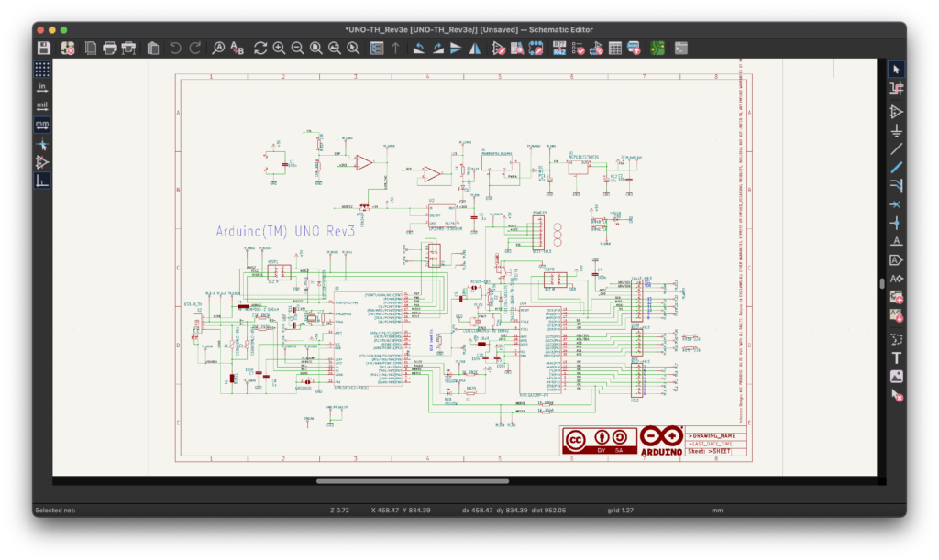Zoom to fit the page
The width and height of the screenshot is (939, 560).
[316, 49]
